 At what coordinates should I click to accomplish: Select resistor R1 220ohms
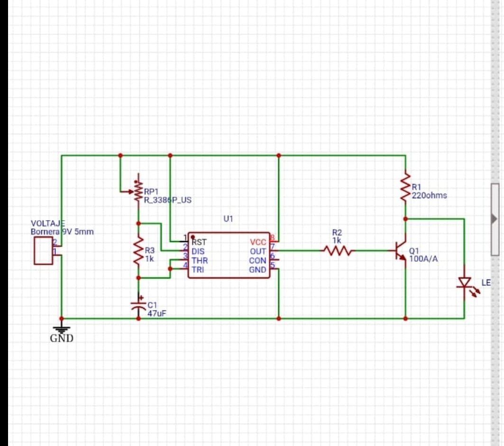[x=405, y=187]
